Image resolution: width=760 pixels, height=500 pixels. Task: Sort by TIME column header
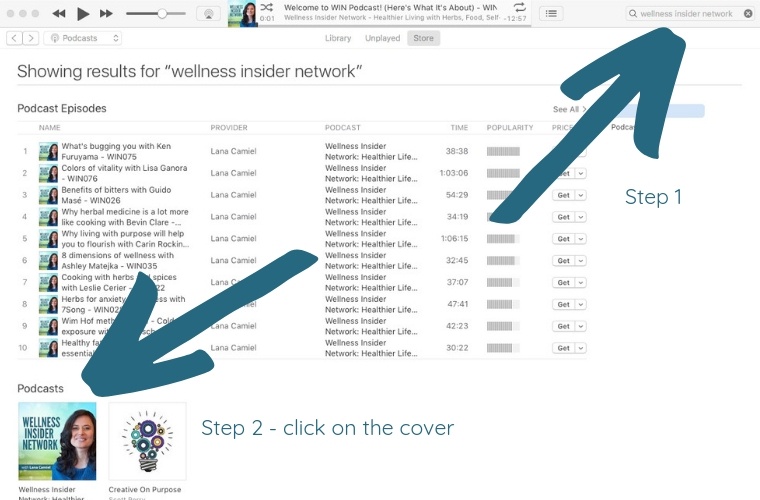(x=459, y=127)
